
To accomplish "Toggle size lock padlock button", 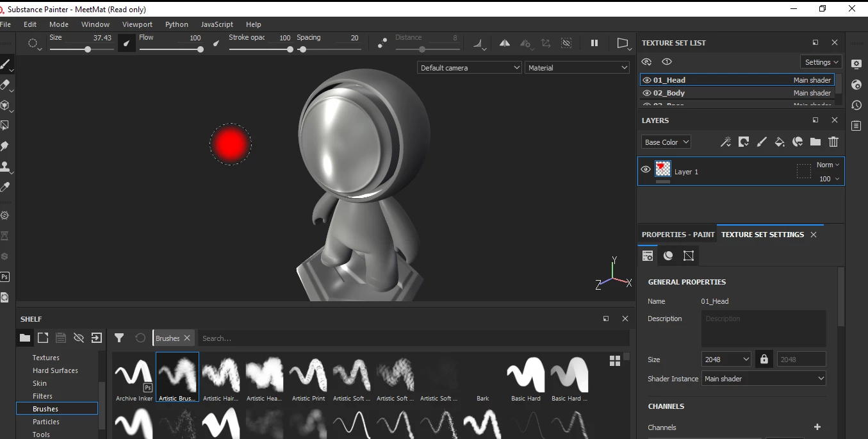I will (764, 359).
